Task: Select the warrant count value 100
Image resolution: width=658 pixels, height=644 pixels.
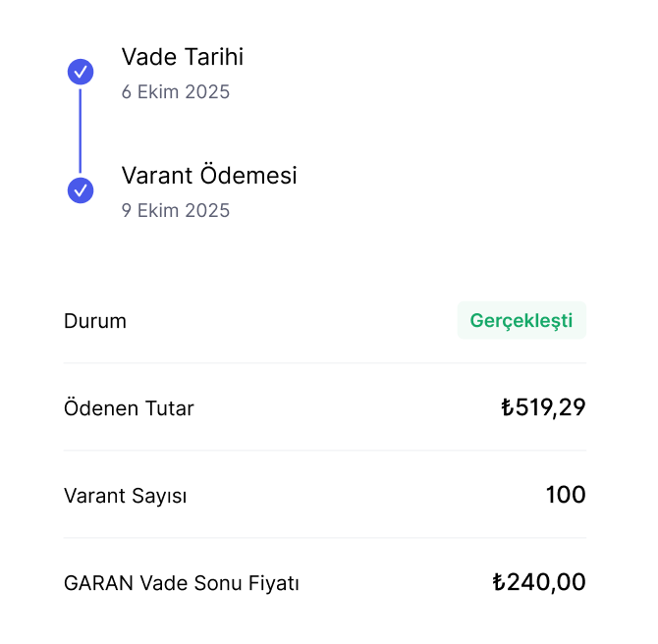Action: pos(566,495)
